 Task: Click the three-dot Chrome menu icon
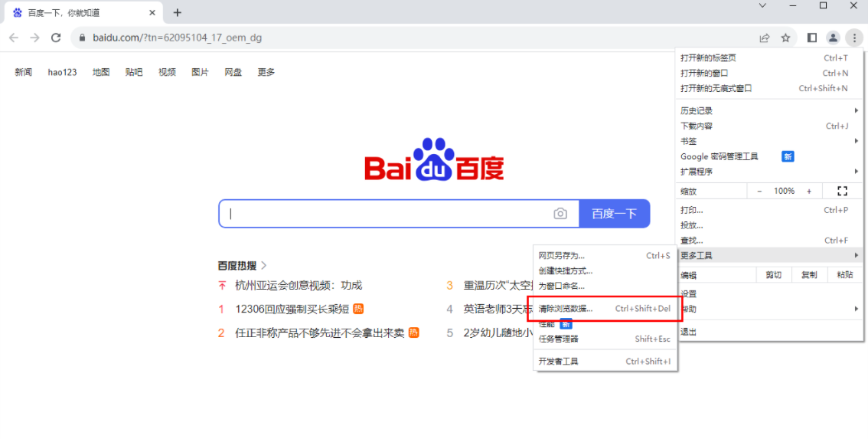coord(854,38)
